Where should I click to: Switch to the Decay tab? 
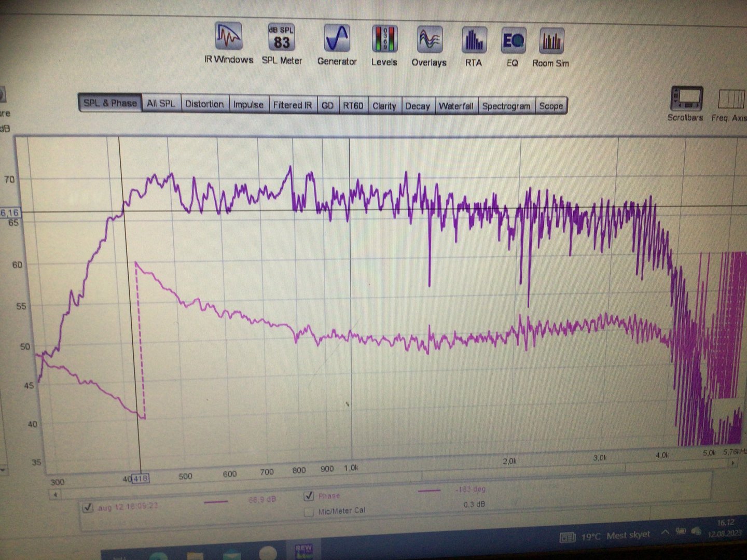point(418,106)
